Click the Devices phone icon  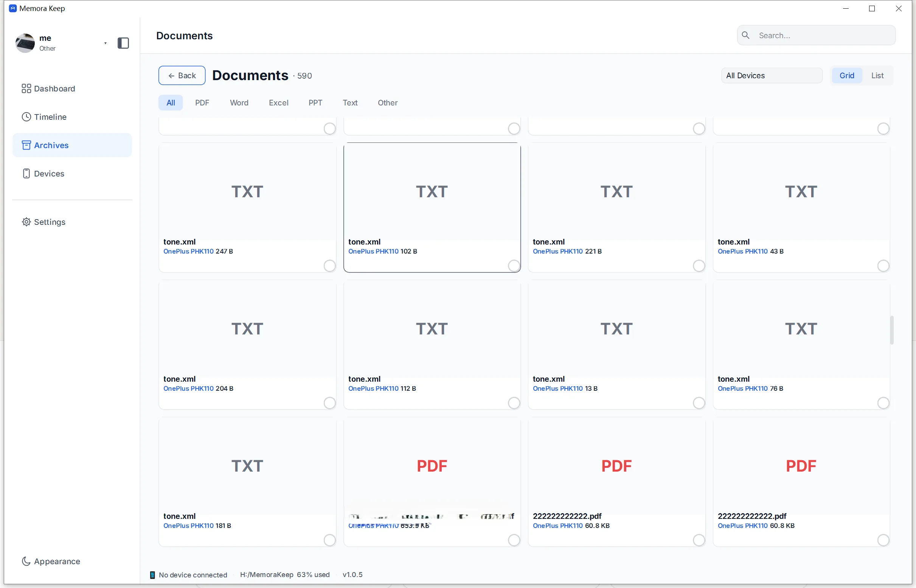(26, 173)
